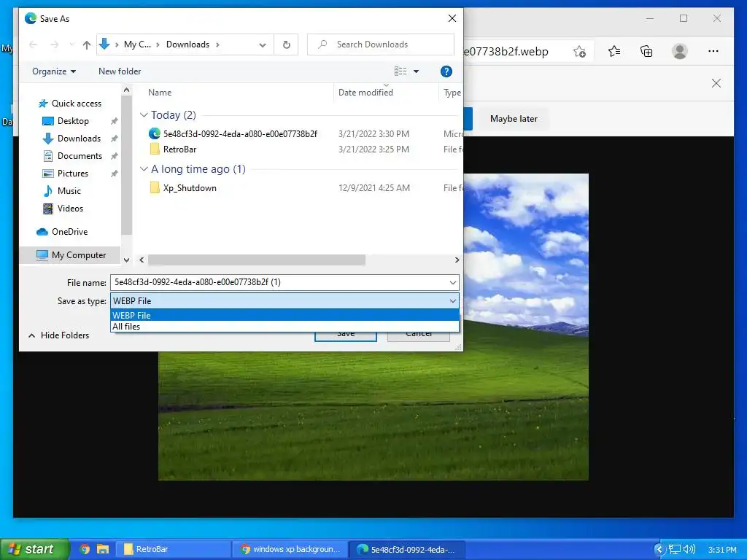
Task: Open the File name dropdown arrow
Action: tap(452, 282)
